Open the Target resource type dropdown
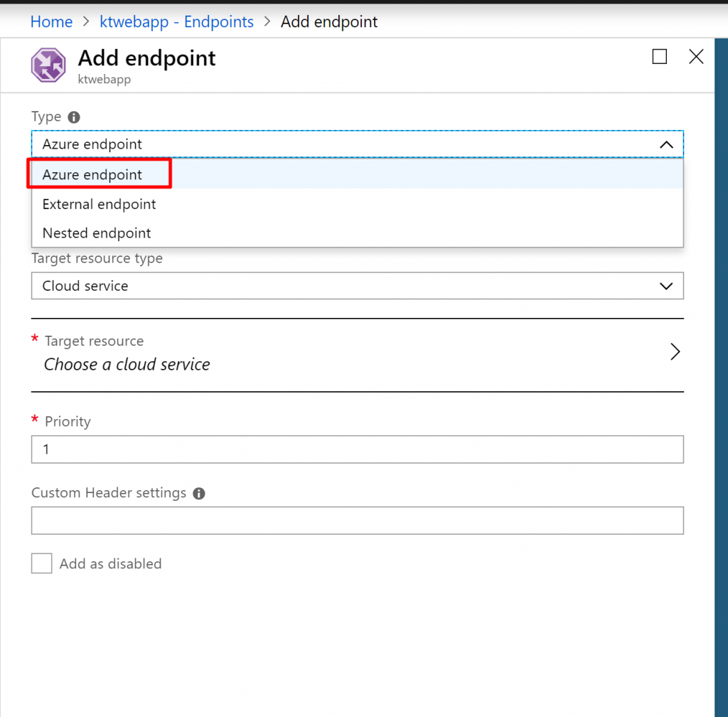The image size is (728, 717). (358, 286)
